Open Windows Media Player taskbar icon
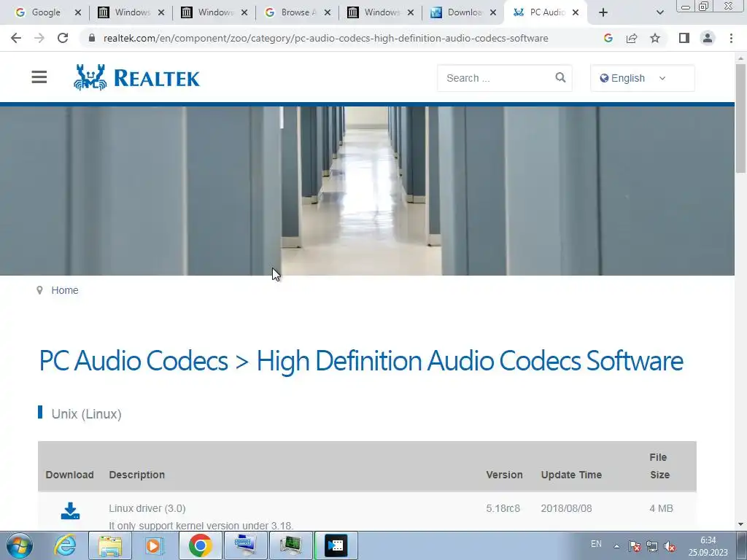Viewport: 747px width, 560px height. (x=154, y=545)
